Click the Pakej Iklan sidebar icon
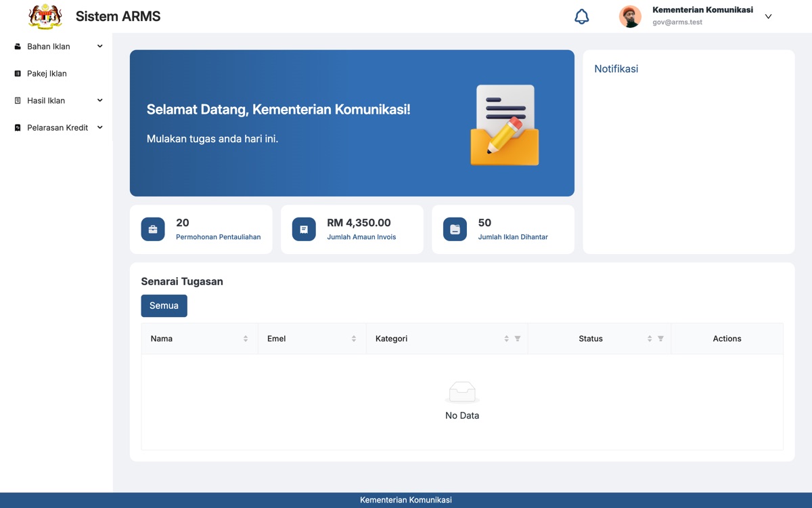 pyautogui.click(x=18, y=74)
